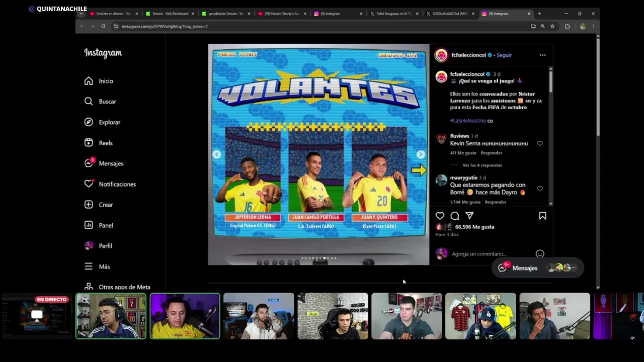Open the browser extensions puzzle icon

pyautogui.click(x=567, y=26)
